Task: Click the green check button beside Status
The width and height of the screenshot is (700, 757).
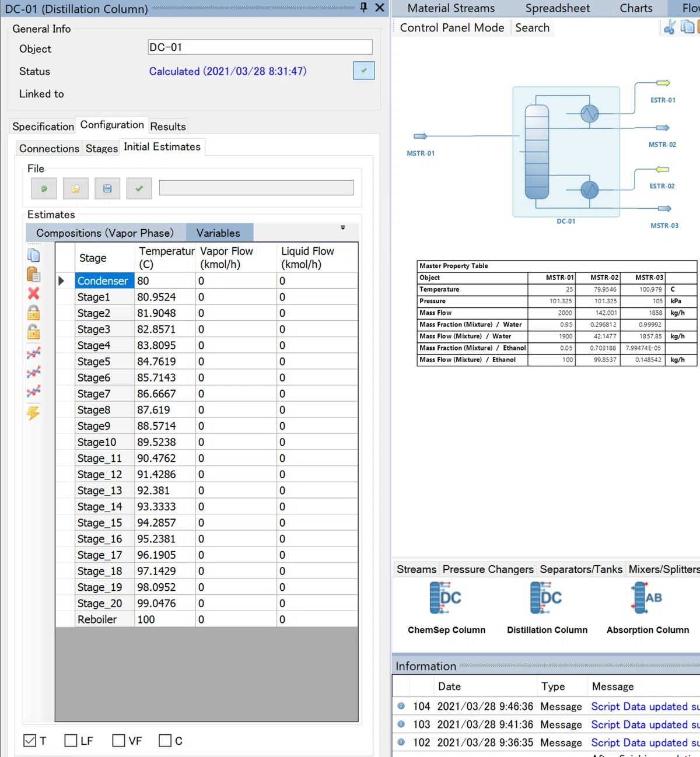Action: pyautogui.click(x=364, y=71)
